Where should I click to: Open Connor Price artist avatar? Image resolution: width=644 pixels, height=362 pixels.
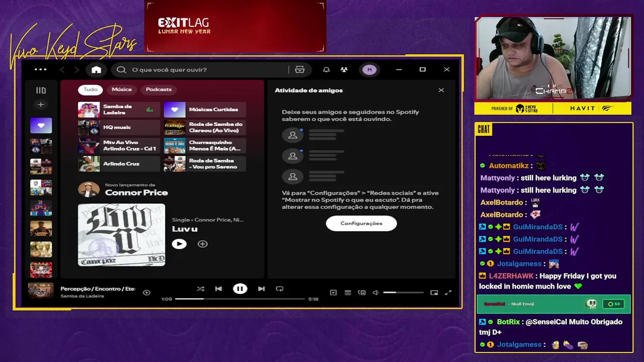[x=89, y=190]
